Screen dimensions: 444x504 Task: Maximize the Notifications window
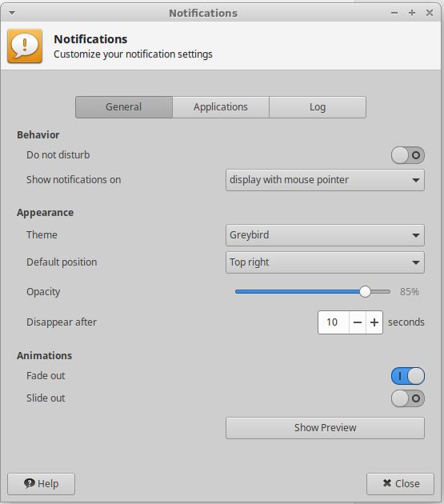[x=412, y=13]
